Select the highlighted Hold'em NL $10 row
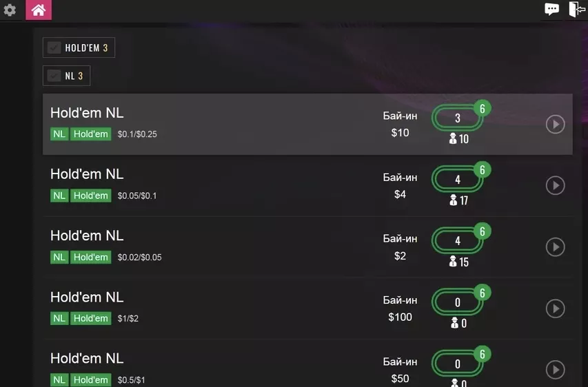Viewport: 588px width, 387px height. (307, 124)
